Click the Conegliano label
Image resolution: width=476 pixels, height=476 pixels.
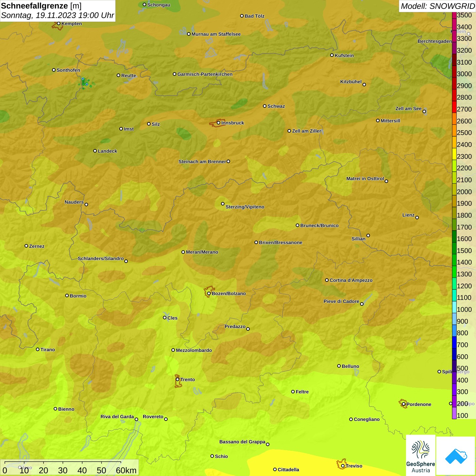(367, 419)
